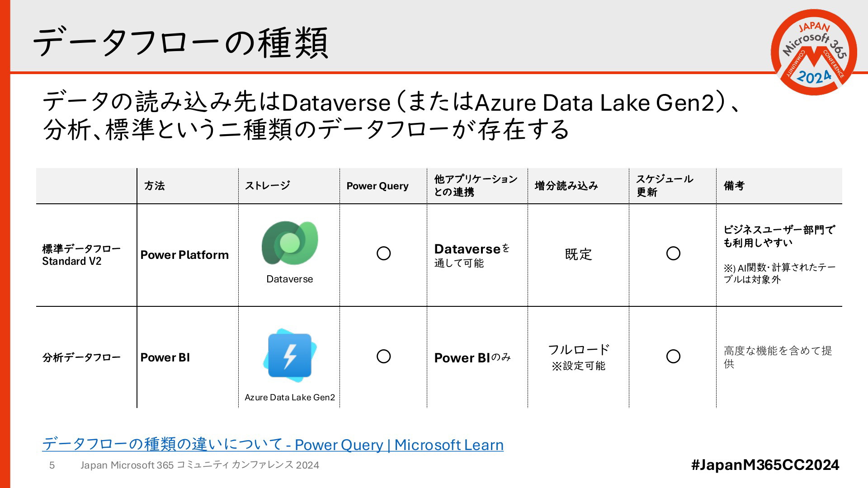Viewport: 868px width, 488px height.
Task: Click the #JapanM365CC2024 hashtag text
Action: tap(765, 465)
